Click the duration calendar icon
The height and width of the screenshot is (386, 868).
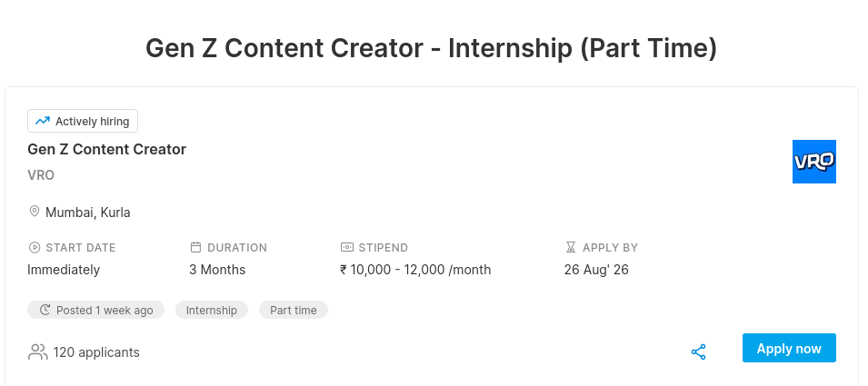[x=195, y=247]
